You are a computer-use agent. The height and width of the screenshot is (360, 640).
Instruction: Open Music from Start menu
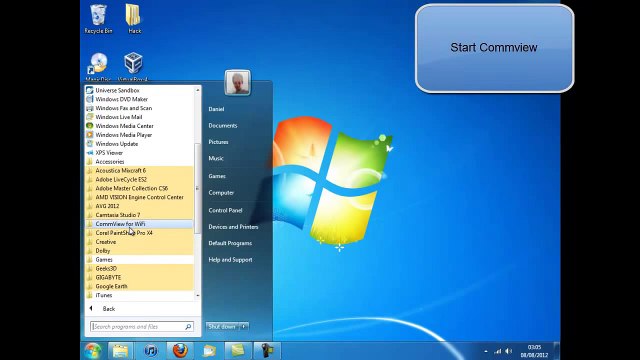pos(216,158)
